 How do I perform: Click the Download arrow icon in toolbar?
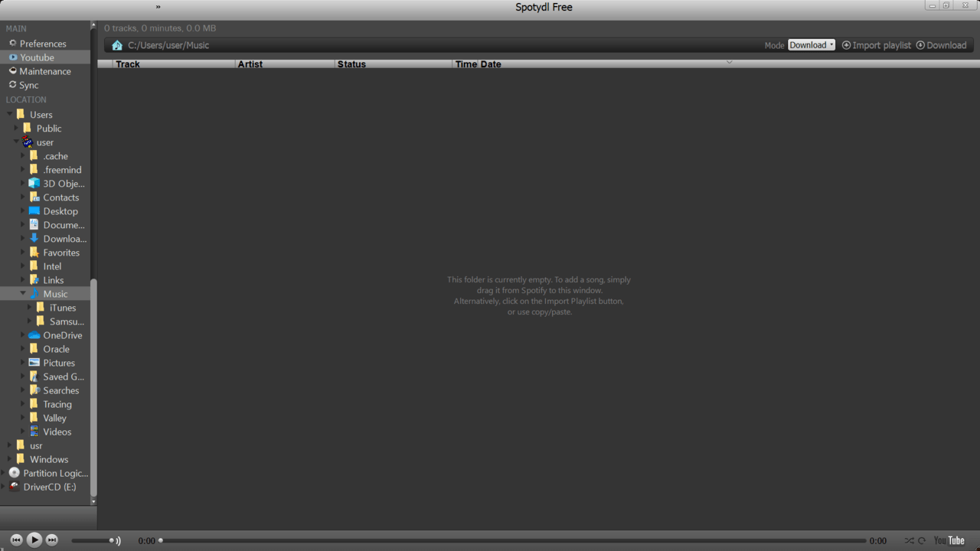920,45
